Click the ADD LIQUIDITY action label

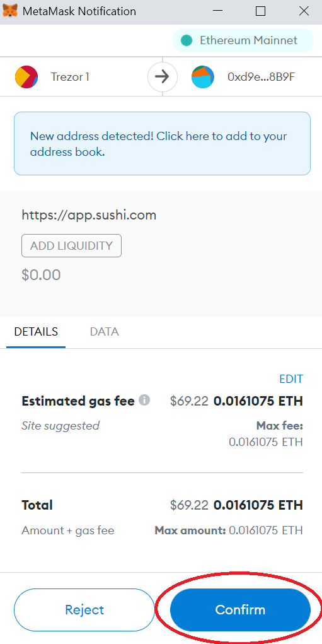pyautogui.click(x=71, y=245)
